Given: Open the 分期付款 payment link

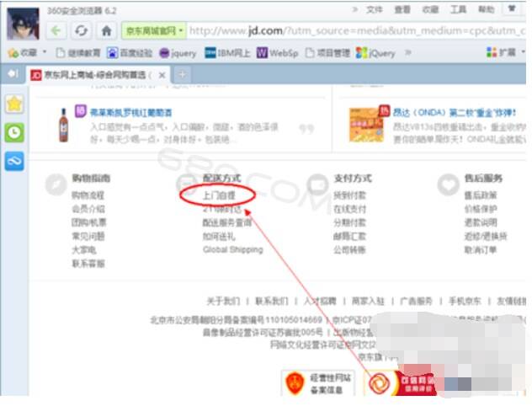Looking at the screenshot, I should [x=349, y=222].
